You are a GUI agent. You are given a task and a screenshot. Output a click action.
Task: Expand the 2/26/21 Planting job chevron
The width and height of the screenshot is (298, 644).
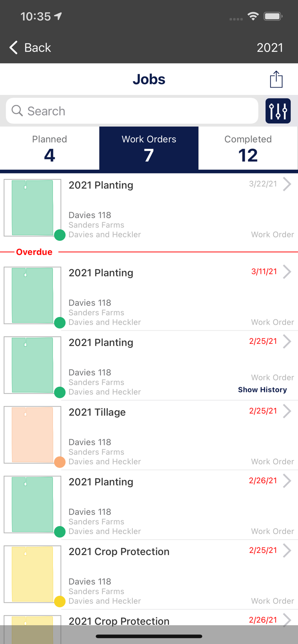click(x=287, y=481)
